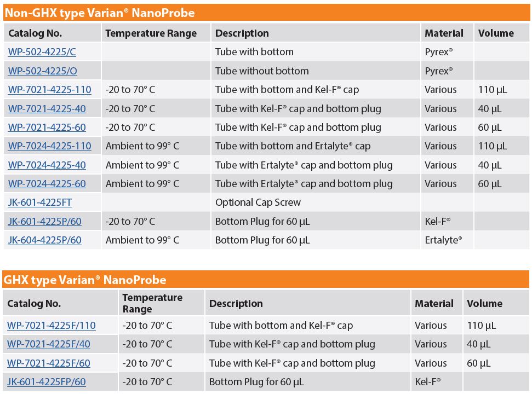Click the Description header in the Non-GHX table

[x=242, y=33]
